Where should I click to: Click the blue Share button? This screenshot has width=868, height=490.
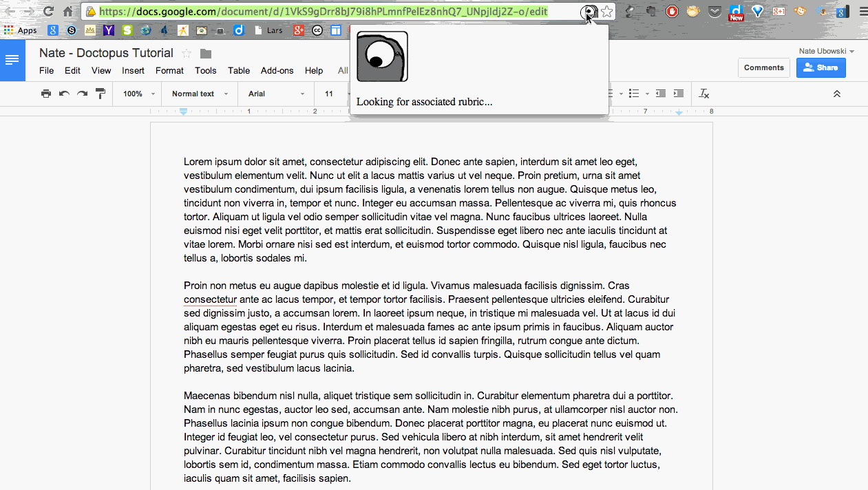pyautogui.click(x=821, y=67)
